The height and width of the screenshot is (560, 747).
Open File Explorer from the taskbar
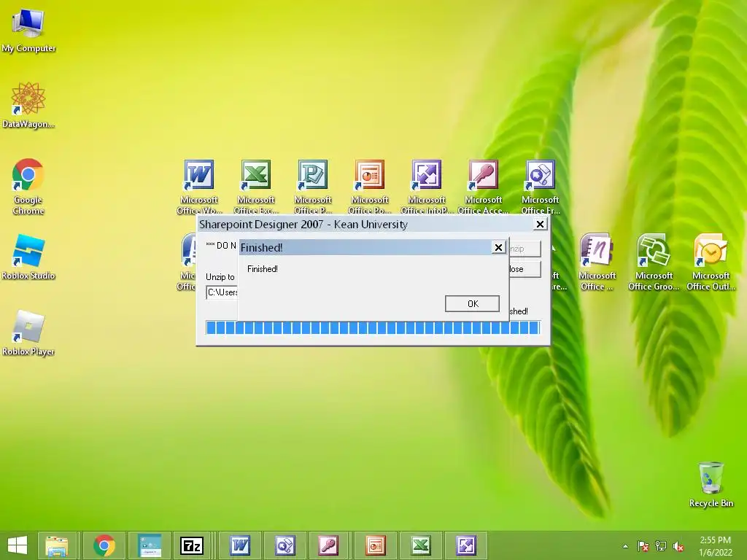[57, 545]
